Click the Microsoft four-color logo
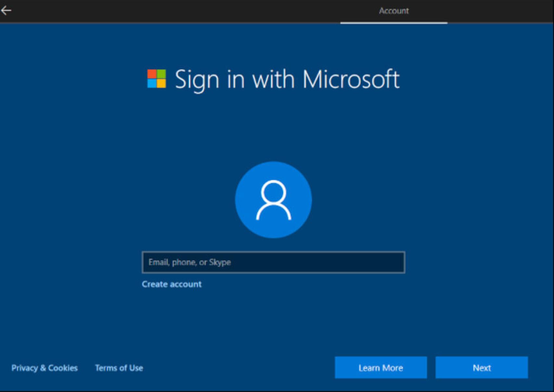 coord(157,79)
